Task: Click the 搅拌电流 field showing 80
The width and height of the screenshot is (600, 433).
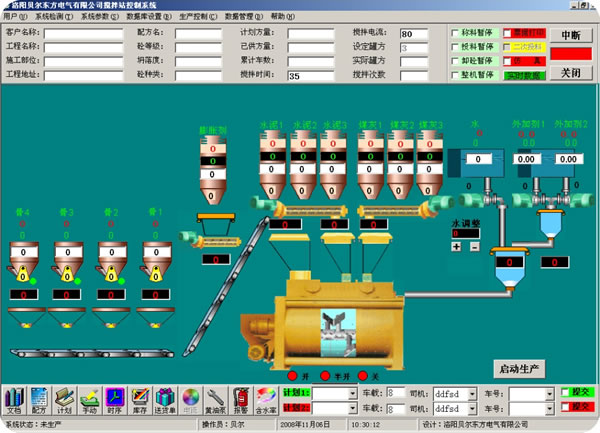Action: [x=414, y=34]
